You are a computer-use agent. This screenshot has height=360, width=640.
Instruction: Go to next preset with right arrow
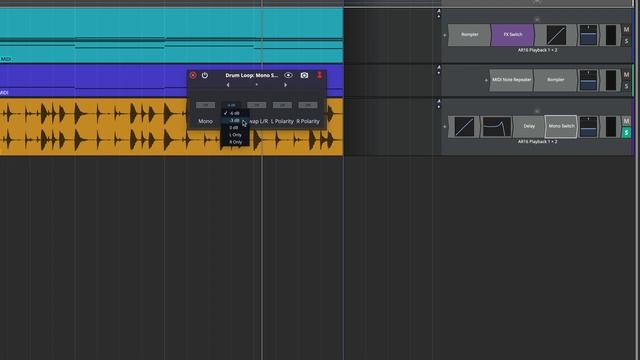click(x=285, y=85)
